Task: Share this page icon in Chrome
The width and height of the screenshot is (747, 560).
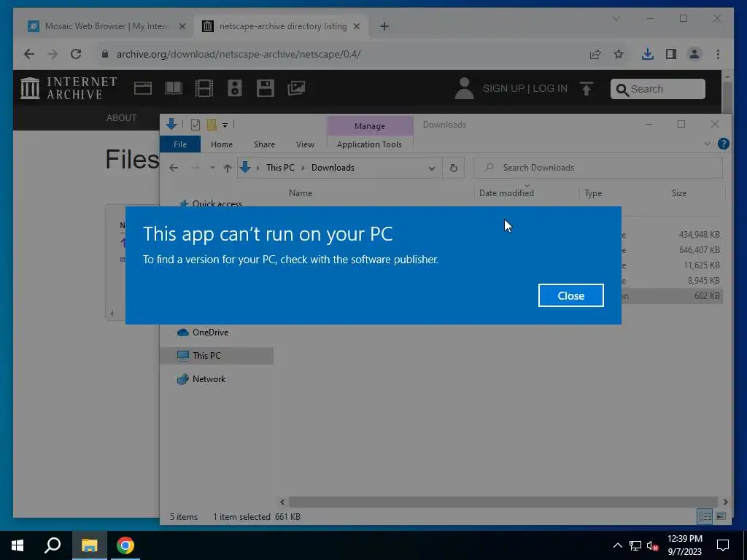Action: (595, 54)
